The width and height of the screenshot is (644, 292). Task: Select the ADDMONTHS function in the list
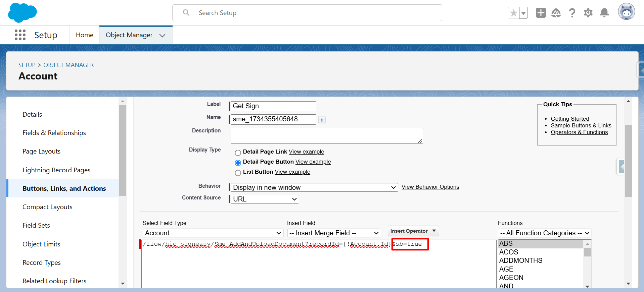coord(541,260)
